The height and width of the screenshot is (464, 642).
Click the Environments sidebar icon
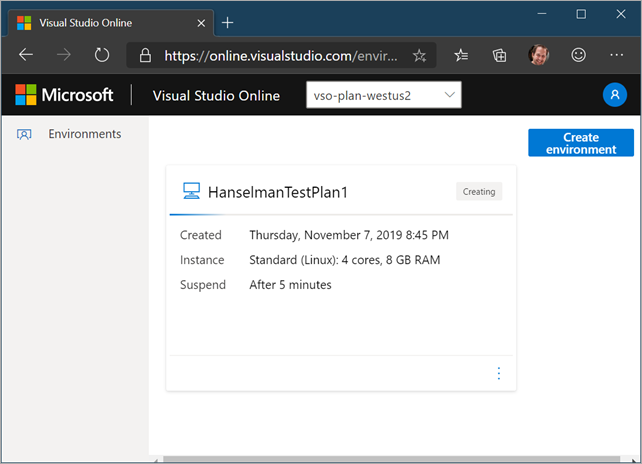24,134
